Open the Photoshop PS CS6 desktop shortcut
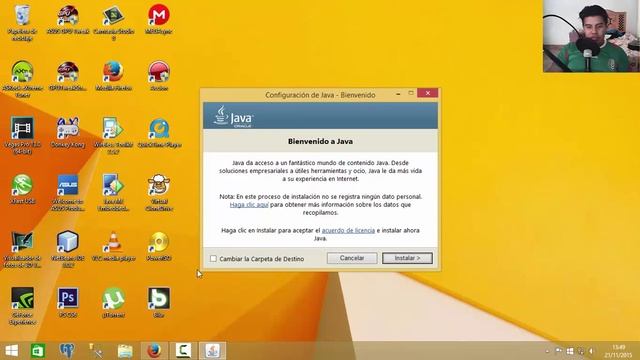 point(68,303)
